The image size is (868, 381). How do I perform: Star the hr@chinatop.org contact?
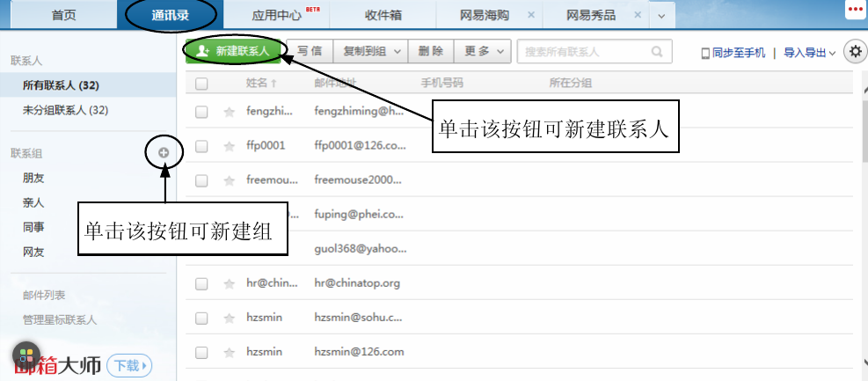pos(229,283)
